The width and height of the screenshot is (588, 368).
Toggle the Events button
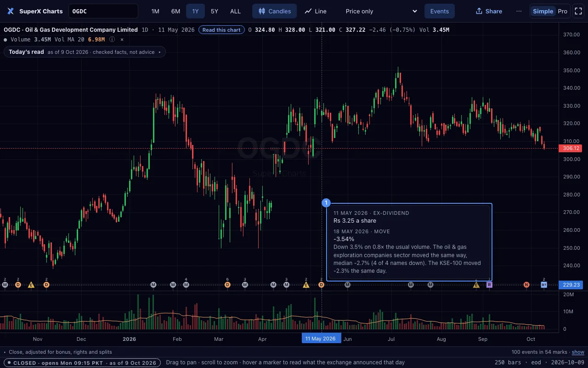tap(440, 11)
